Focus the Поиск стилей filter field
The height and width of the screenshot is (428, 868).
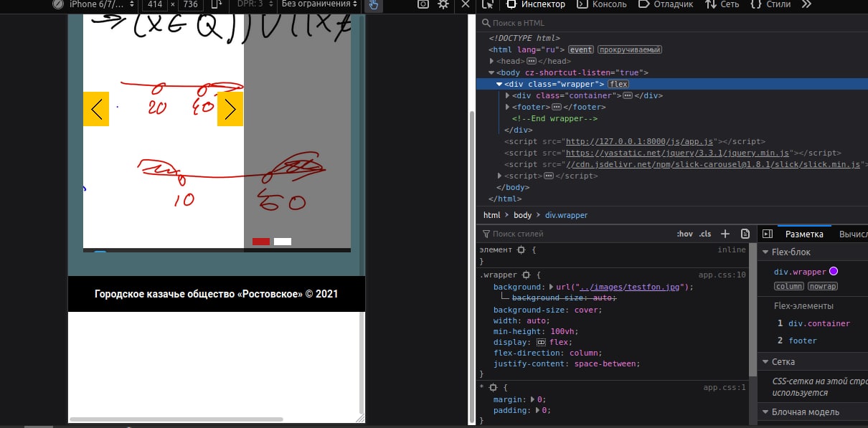(574, 234)
